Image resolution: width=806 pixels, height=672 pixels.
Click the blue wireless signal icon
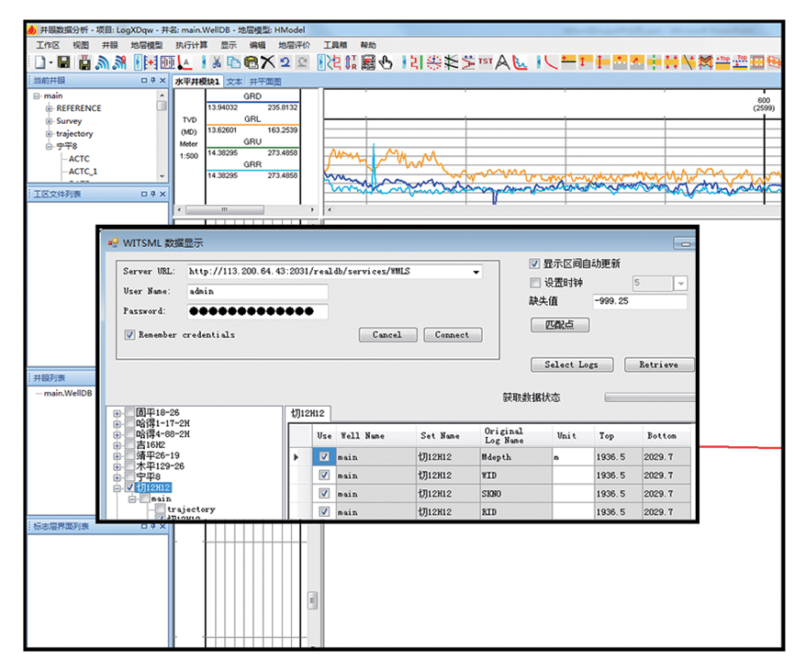click(x=102, y=62)
